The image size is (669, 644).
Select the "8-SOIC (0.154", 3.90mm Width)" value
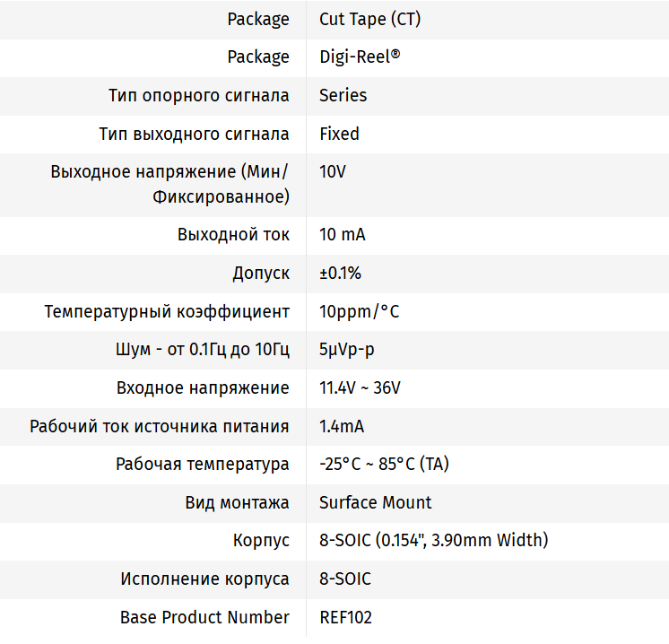pyautogui.click(x=433, y=540)
